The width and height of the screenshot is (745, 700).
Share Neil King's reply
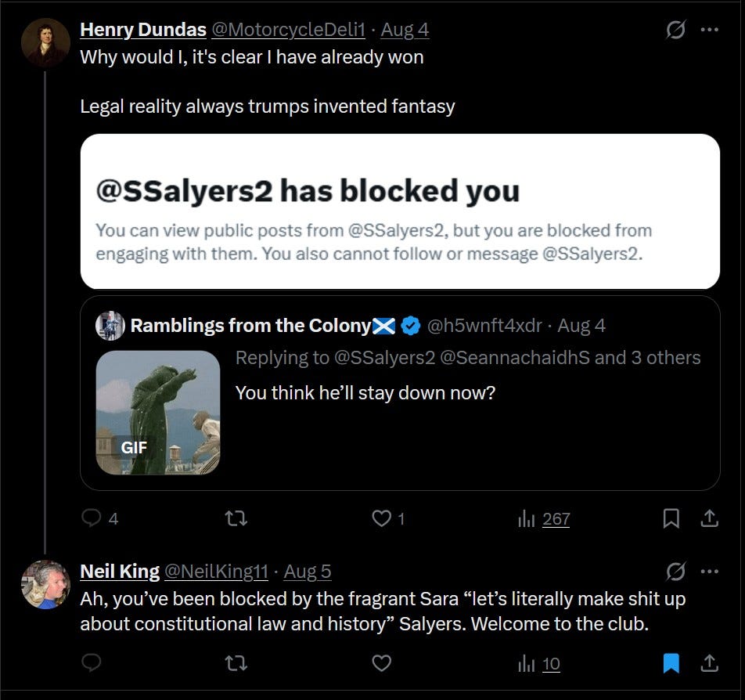pos(709,662)
